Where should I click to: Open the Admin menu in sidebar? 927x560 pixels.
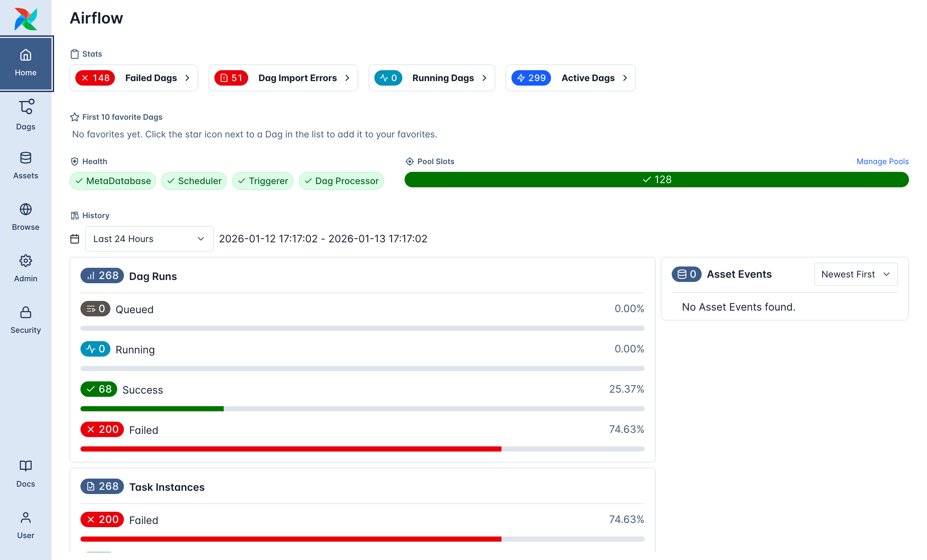(x=25, y=268)
